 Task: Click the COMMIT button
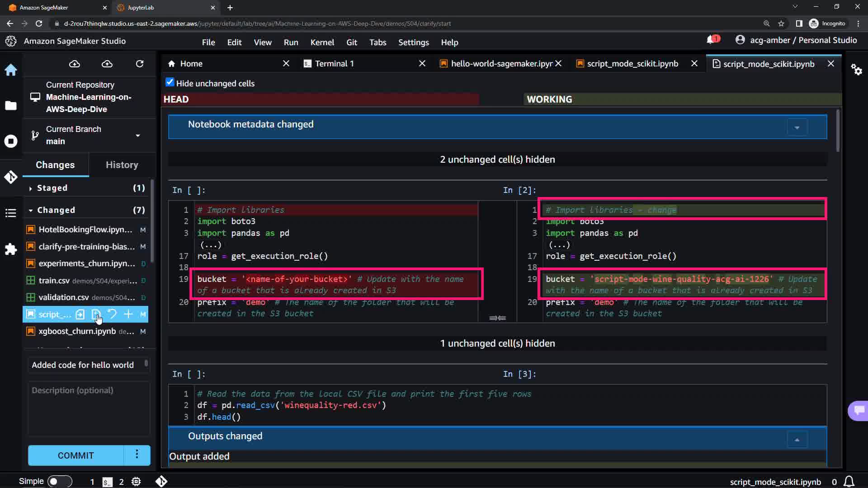pyautogui.click(x=75, y=455)
